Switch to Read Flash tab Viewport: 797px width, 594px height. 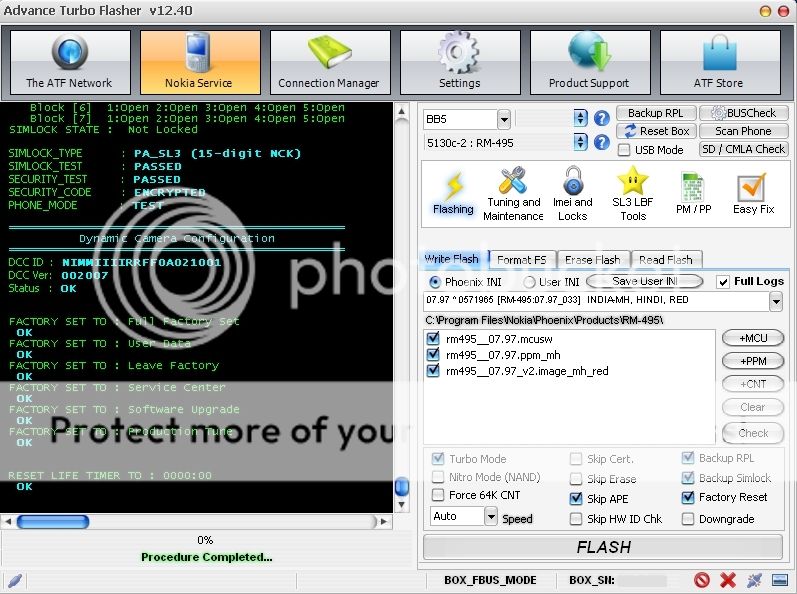click(666, 260)
